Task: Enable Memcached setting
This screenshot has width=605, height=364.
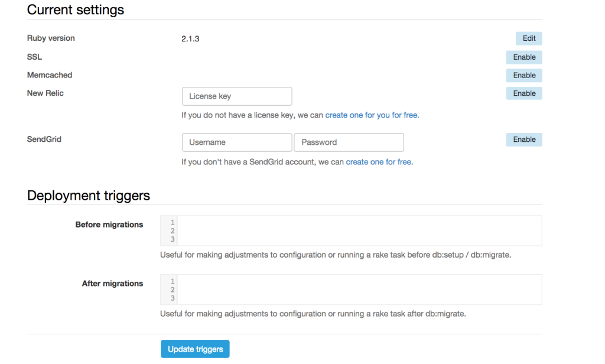Action: click(x=524, y=76)
